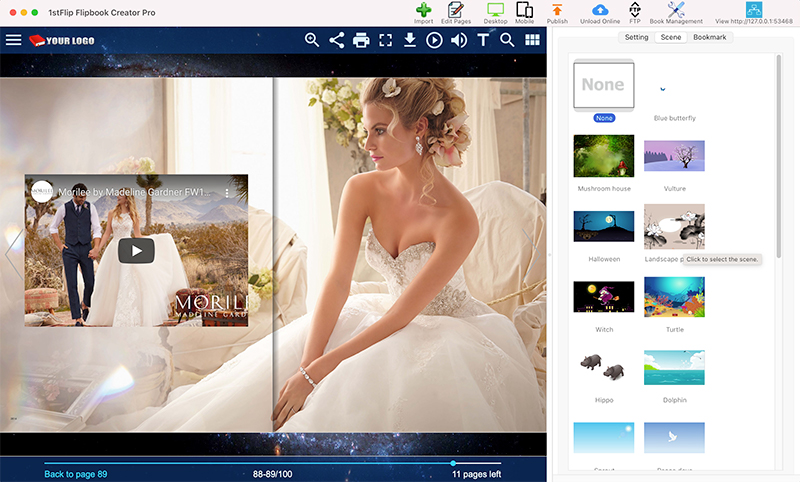Click the video title Morilee by Madeline Gardner
This screenshot has width=800, height=482.
tap(134, 192)
